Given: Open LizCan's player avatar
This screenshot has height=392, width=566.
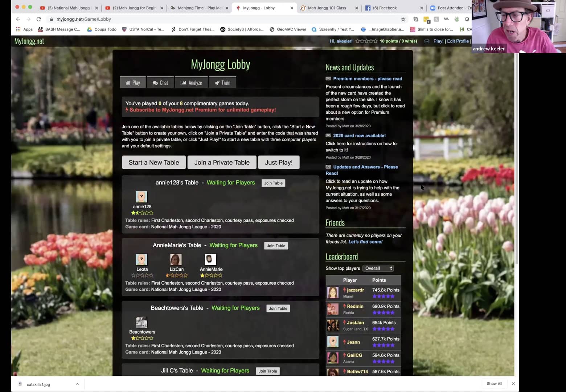Looking at the screenshot, I should tap(176, 260).
